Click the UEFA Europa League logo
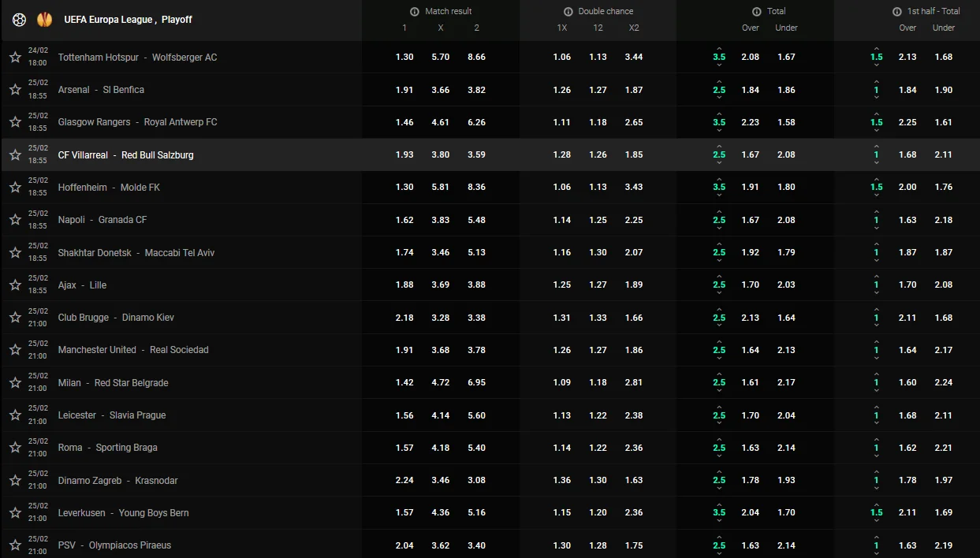 click(x=44, y=20)
